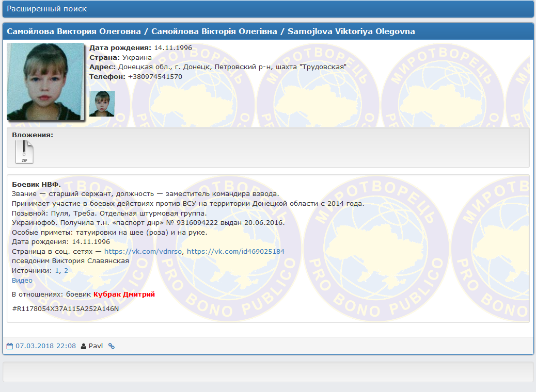
Task: Follow the Видео link
Action: point(22,280)
